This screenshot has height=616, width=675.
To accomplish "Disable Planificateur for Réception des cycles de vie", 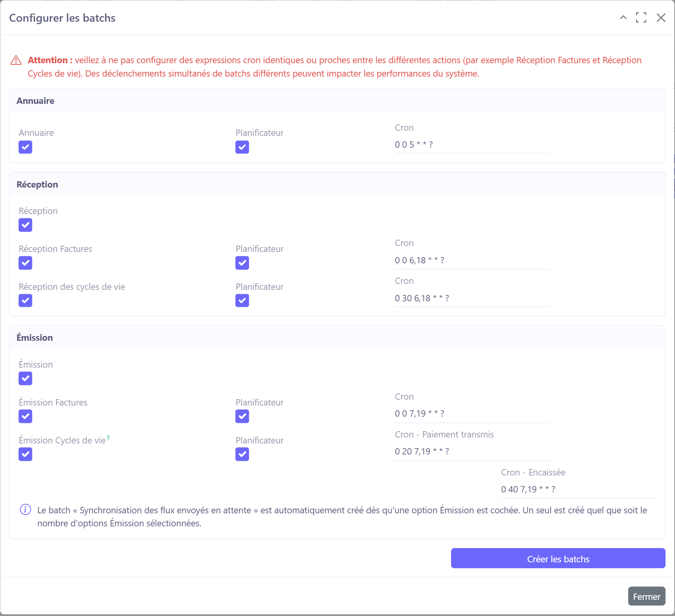I will 242,300.
